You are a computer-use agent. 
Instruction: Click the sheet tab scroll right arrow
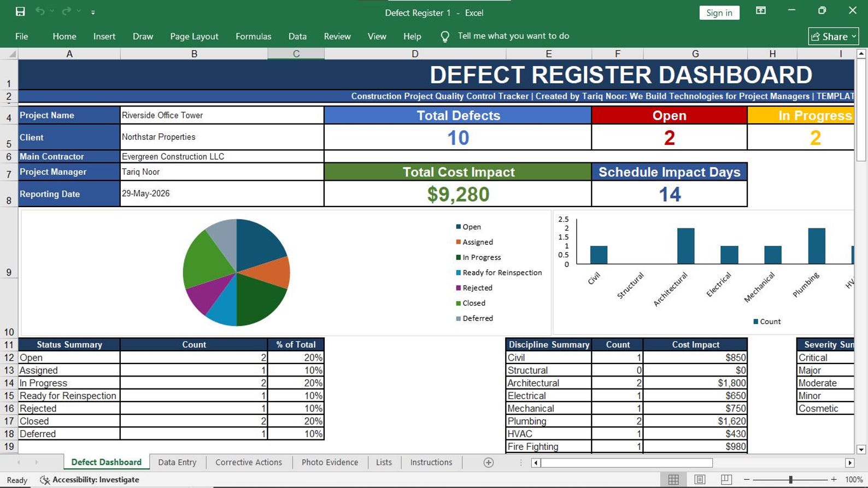tap(37, 462)
